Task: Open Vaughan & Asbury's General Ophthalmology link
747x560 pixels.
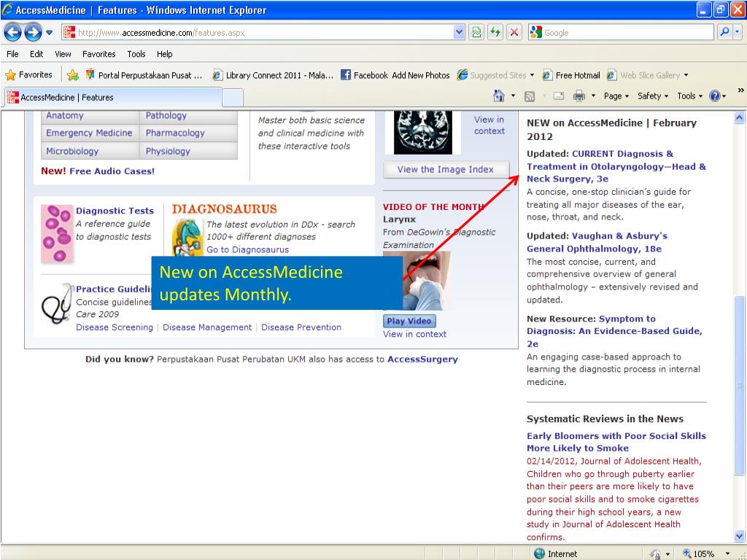Action: tap(597, 242)
